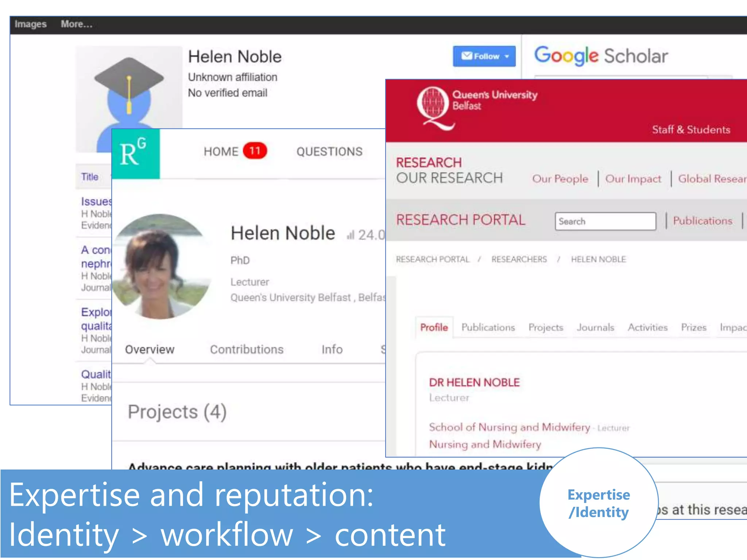Open Publications tab beside Profile
Viewport: 747px width, 560px height.
pyautogui.click(x=488, y=327)
